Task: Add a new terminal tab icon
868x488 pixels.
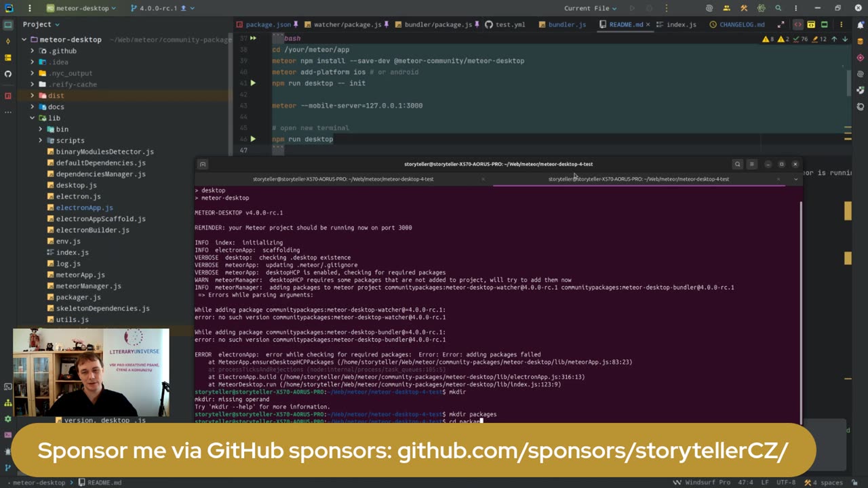Action: (x=202, y=164)
